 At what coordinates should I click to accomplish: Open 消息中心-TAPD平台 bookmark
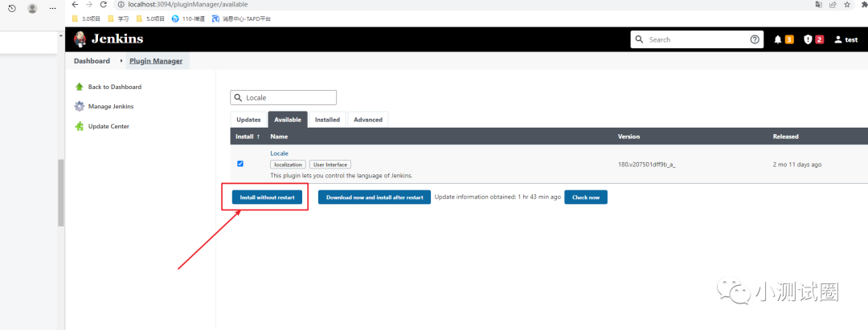coord(241,18)
